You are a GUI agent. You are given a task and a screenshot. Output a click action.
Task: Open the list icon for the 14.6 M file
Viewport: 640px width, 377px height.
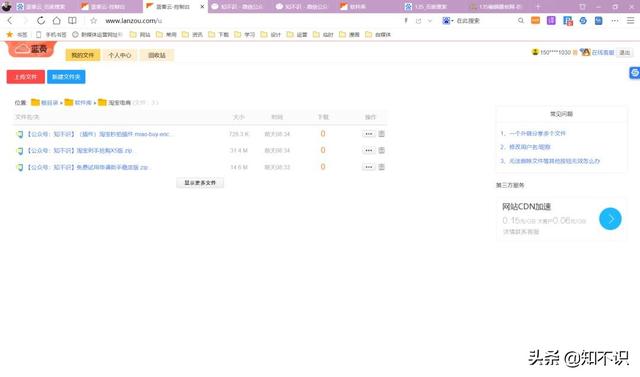pyautogui.click(x=382, y=167)
